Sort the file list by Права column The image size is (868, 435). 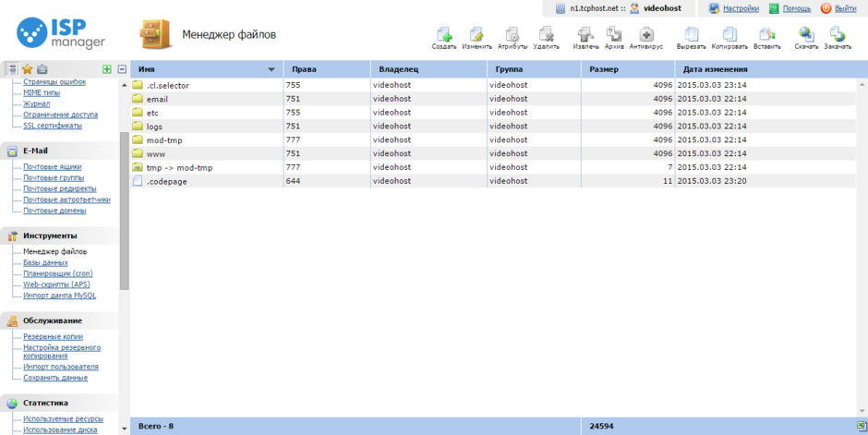[x=327, y=69]
